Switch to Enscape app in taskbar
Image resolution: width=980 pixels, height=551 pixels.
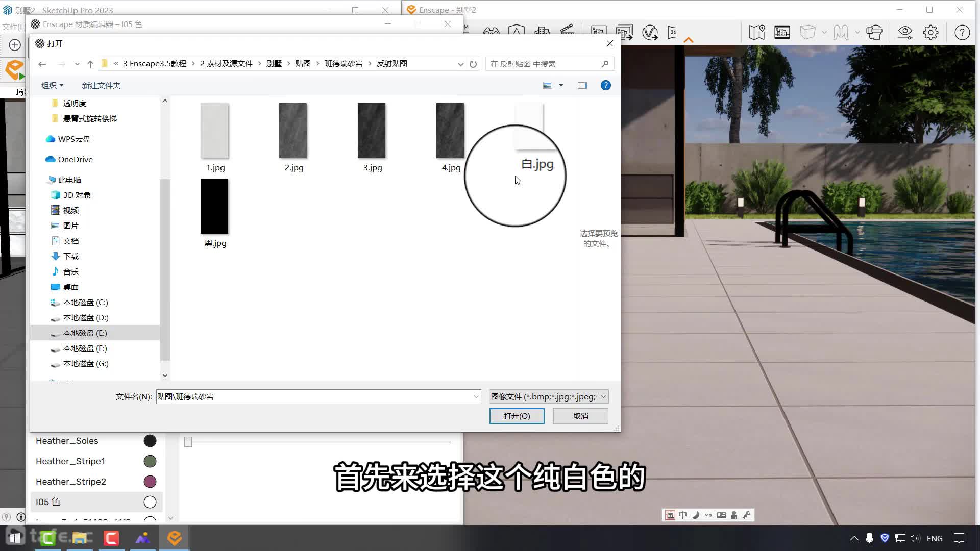(x=175, y=538)
